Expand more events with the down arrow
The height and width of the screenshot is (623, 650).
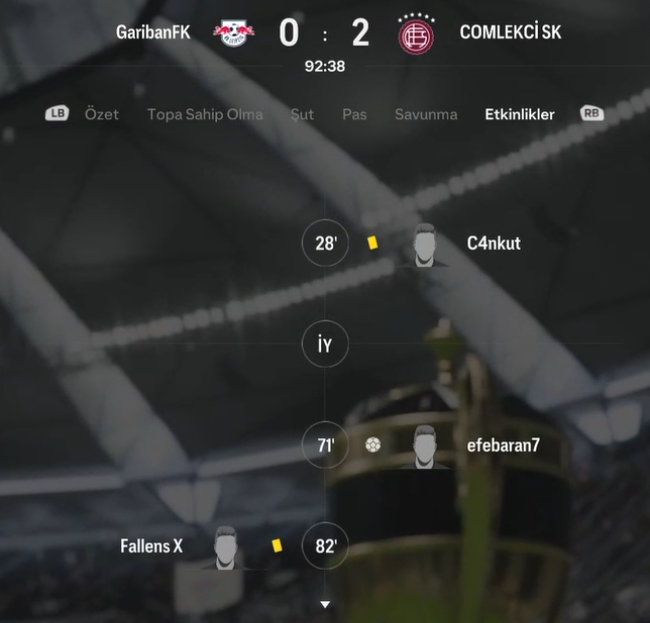pyautogui.click(x=325, y=604)
